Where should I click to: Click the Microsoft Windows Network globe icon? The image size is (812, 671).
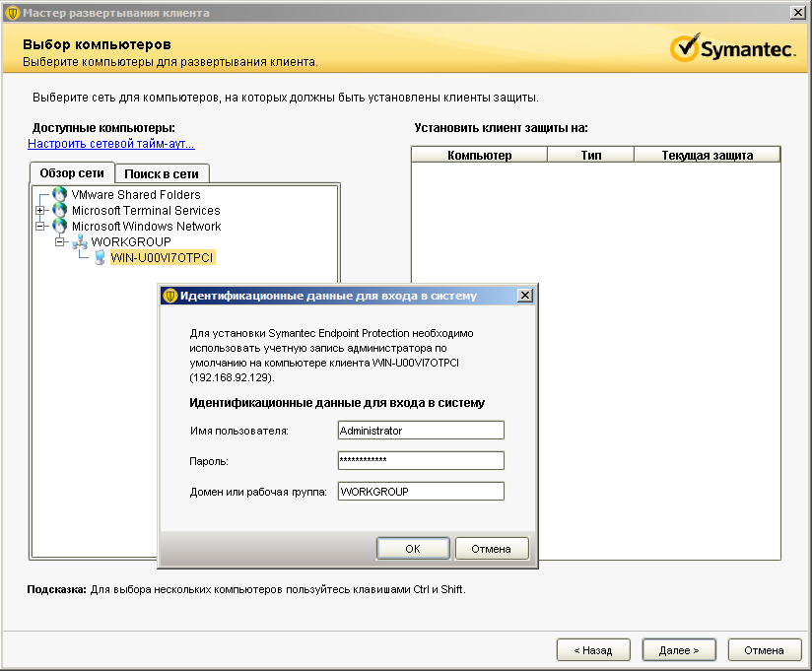click(x=59, y=226)
